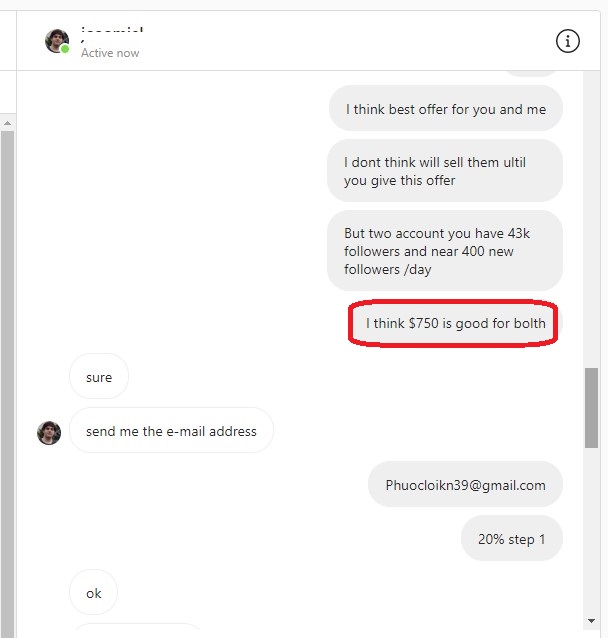Image resolution: width=608 pixels, height=638 pixels.
Task: Open conversation details via the info icon
Action: point(567,41)
